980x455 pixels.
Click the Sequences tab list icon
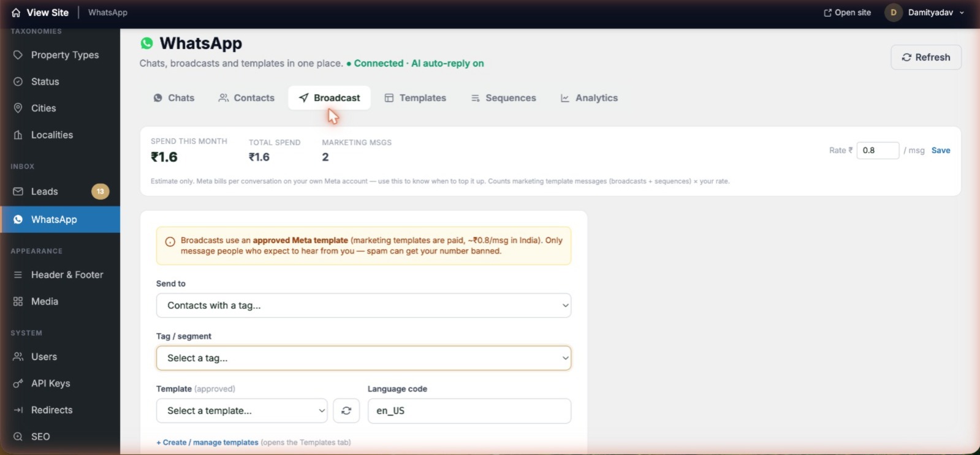(x=476, y=98)
